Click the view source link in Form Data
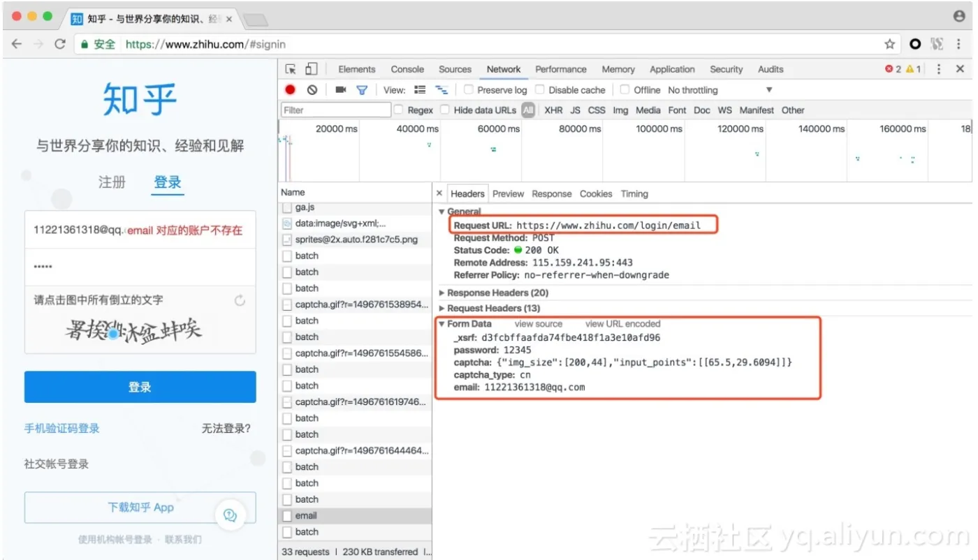The image size is (978, 560). [x=538, y=323]
